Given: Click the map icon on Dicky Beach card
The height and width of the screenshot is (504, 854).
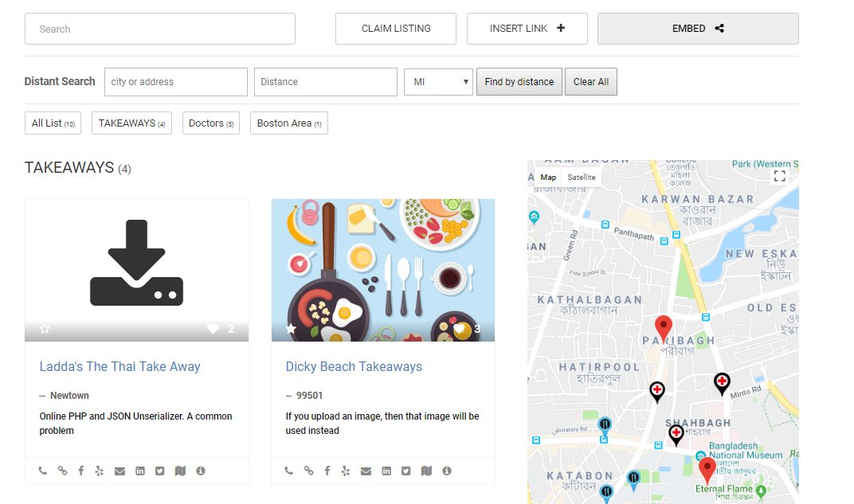Looking at the screenshot, I should coord(426,471).
